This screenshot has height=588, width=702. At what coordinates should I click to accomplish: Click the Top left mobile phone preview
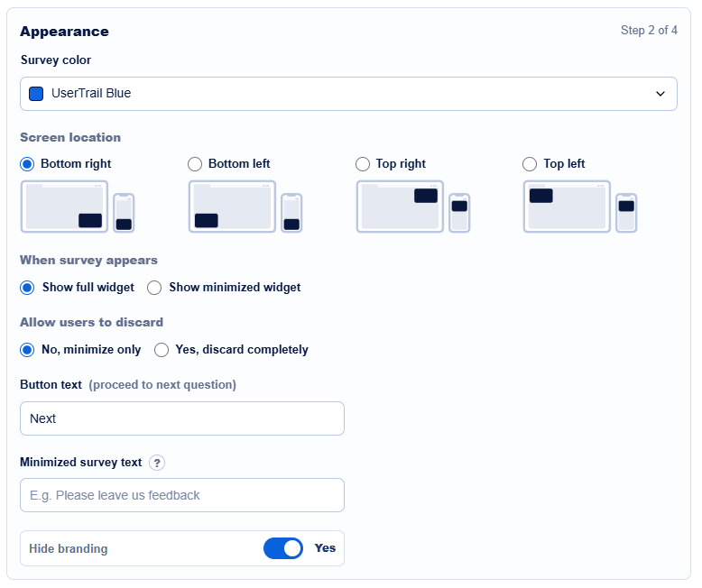(x=626, y=213)
